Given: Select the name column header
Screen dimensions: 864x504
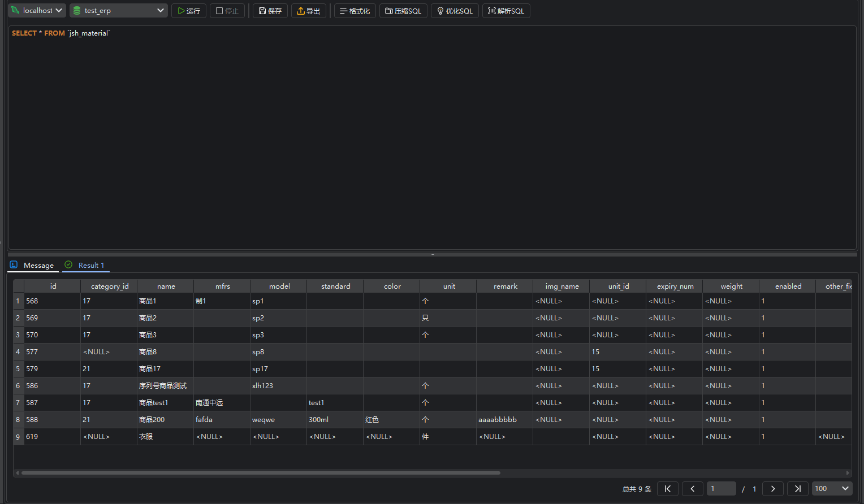Looking at the screenshot, I should pos(166,286).
